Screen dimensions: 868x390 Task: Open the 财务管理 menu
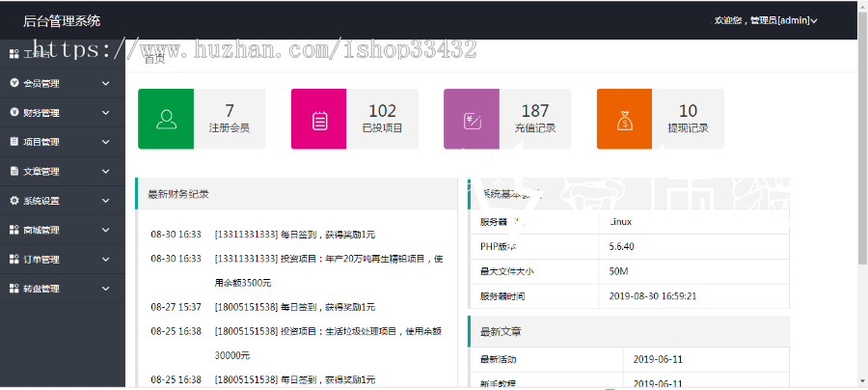pos(63,113)
